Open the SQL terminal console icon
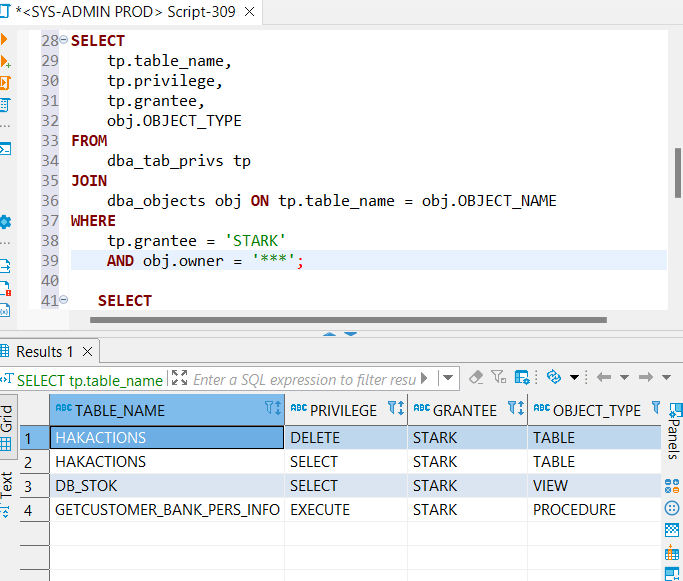The width and height of the screenshot is (683, 581). click(x=5, y=149)
